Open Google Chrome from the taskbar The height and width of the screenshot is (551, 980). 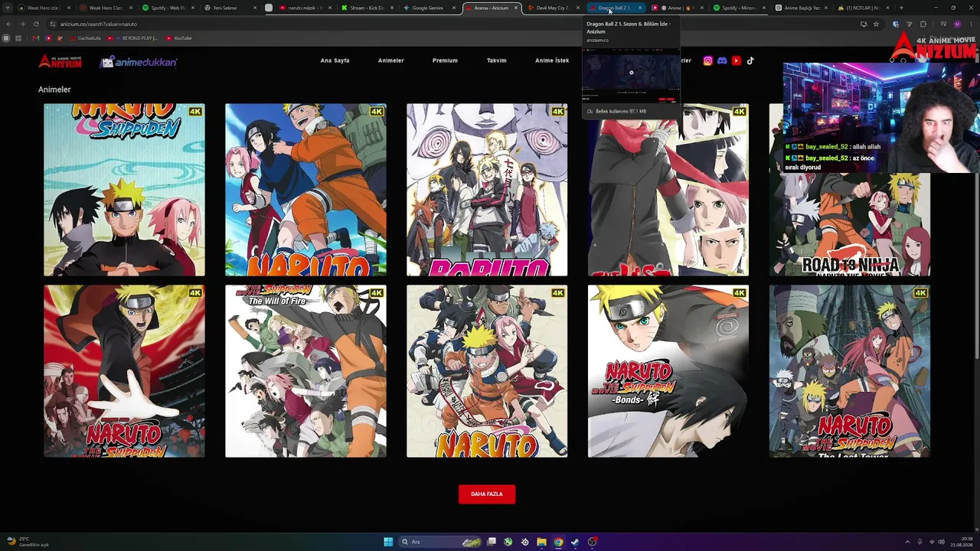[558, 542]
